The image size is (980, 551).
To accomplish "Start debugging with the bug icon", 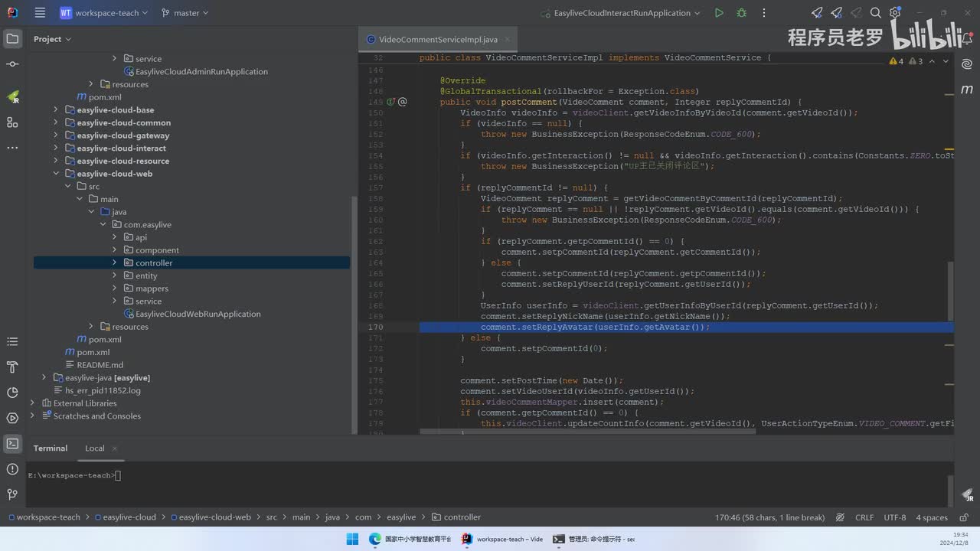I will (x=741, y=13).
